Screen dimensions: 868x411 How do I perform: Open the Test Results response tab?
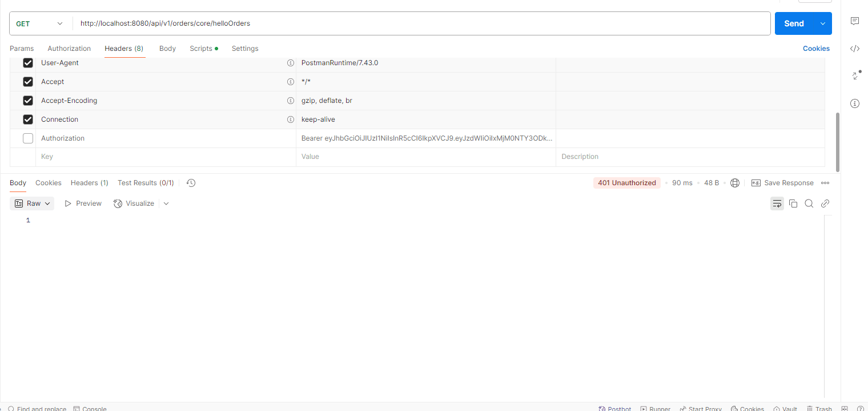pos(146,183)
